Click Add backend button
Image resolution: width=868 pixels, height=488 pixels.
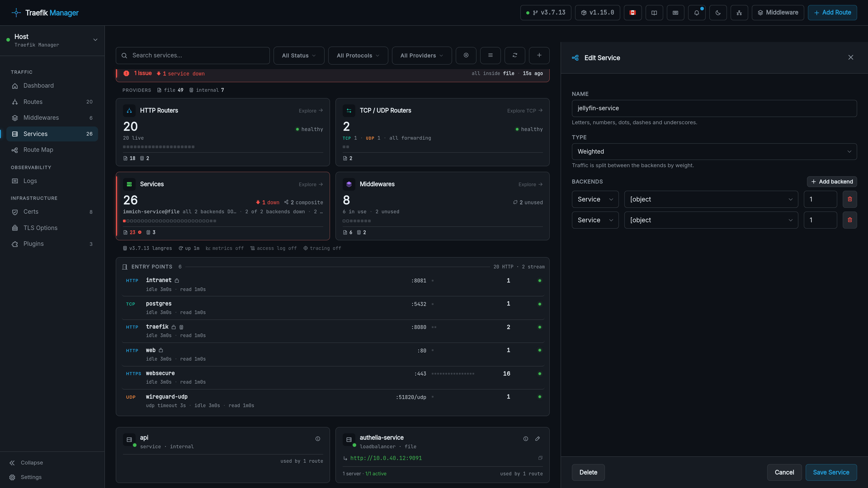pos(832,182)
